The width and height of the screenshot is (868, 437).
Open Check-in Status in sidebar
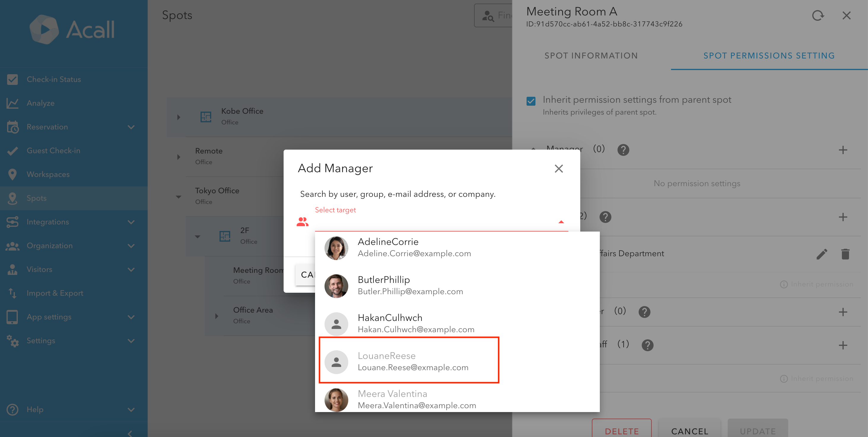54,80
